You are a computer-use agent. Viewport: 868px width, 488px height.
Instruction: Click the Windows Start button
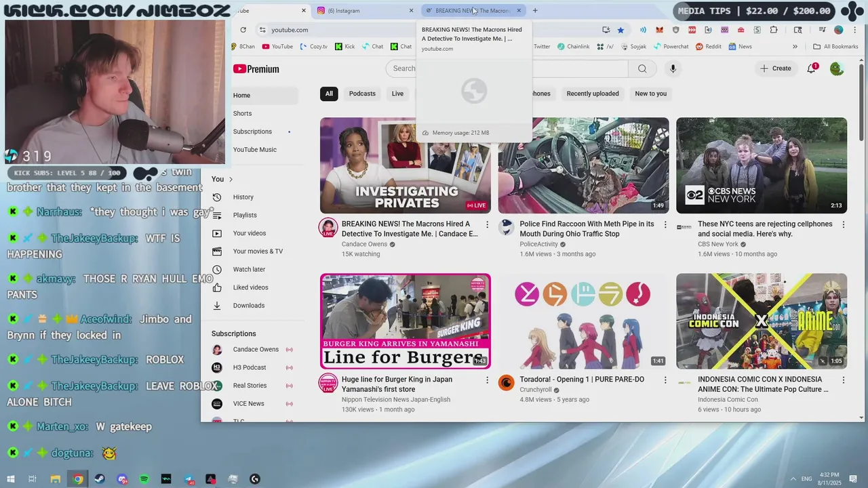click(11, 479)
